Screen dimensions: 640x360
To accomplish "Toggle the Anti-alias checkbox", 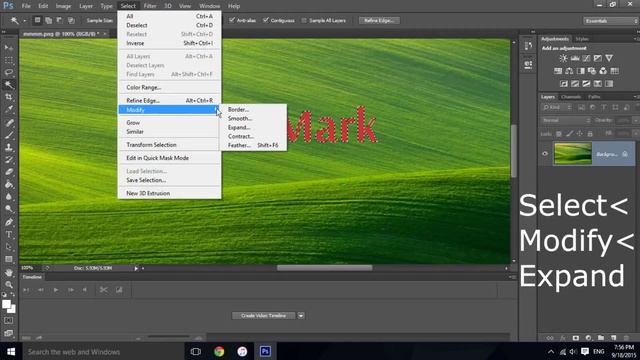I will tap(232, 20).
